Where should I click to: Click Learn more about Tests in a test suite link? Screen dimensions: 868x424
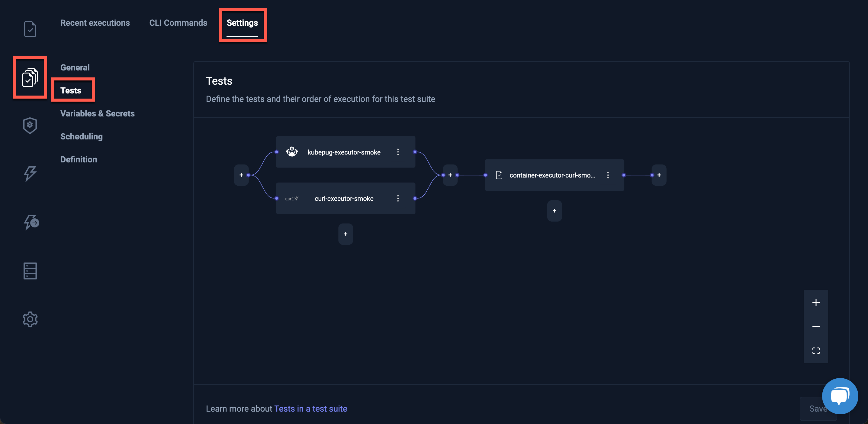310,409
